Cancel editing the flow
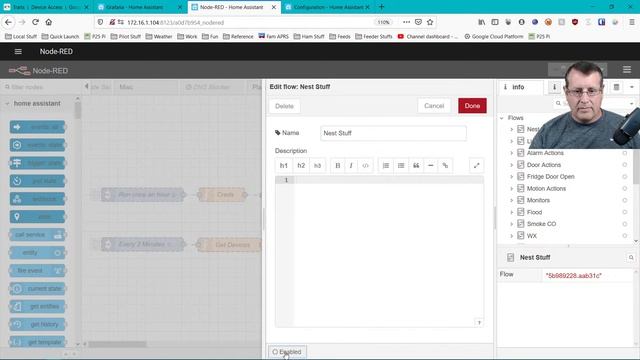The height and width of the screenshot is (360, 640). coord(434,106)
